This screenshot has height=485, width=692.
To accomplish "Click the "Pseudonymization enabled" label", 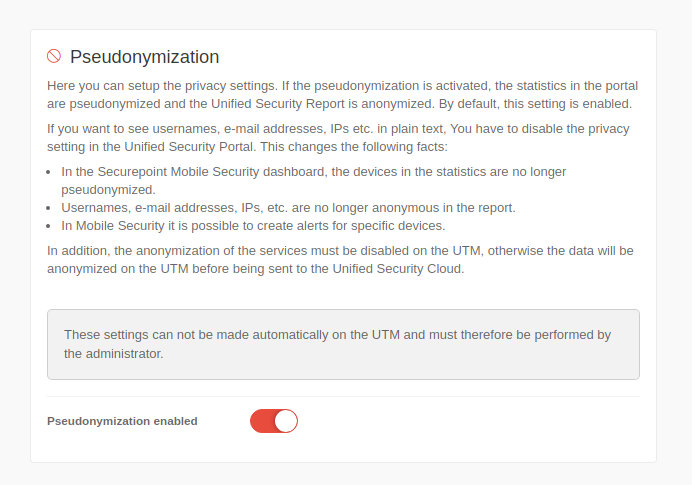I will 122,421.
